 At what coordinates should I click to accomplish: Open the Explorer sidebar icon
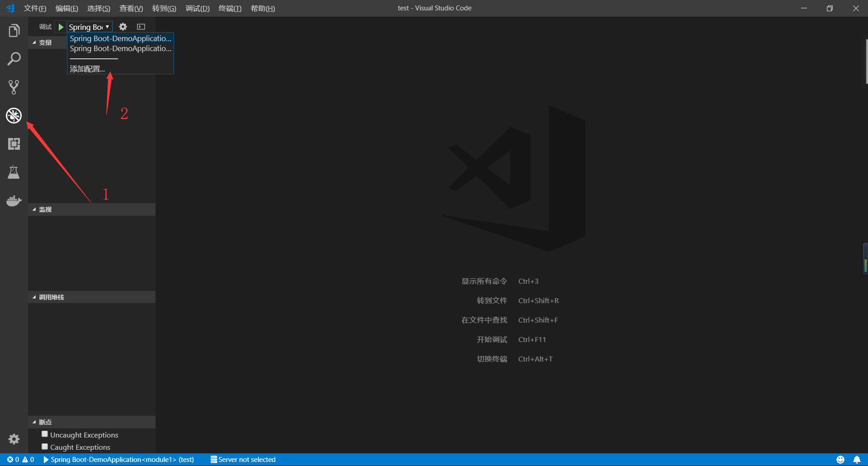[x=14, y=30]
